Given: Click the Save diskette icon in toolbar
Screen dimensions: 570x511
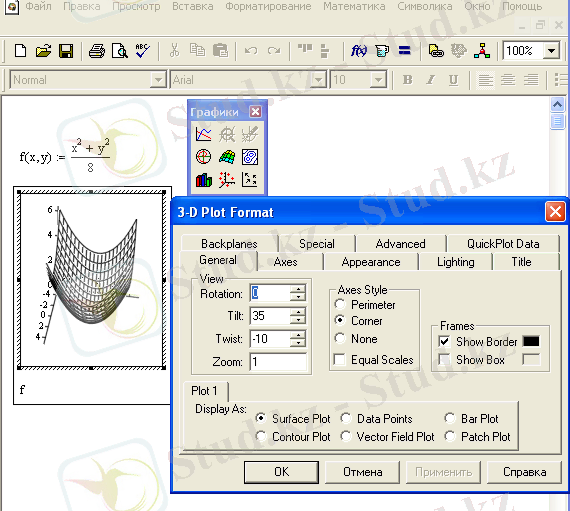Looking at the screenshot, I should [66, 51].
